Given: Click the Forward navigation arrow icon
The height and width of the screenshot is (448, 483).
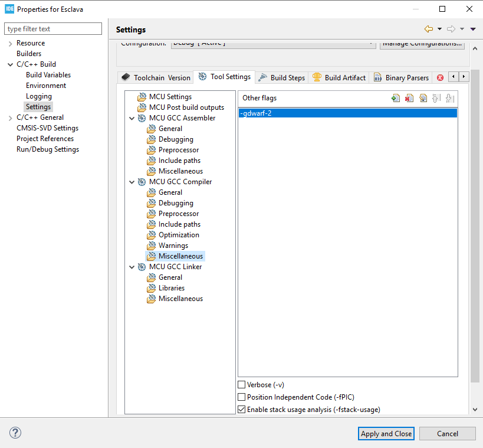Looking at the screenshot, I should (451, 29).
